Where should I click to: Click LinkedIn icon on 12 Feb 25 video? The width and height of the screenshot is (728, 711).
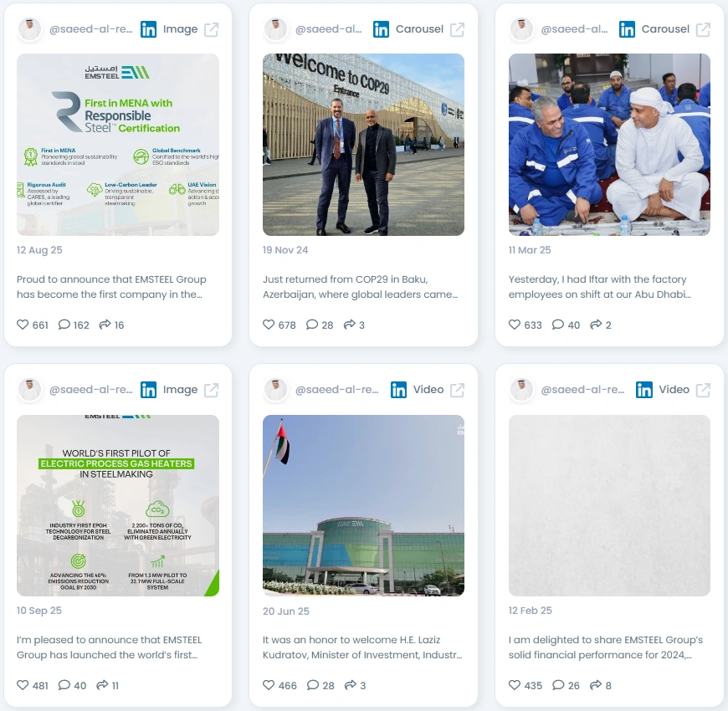click(644, 390)
